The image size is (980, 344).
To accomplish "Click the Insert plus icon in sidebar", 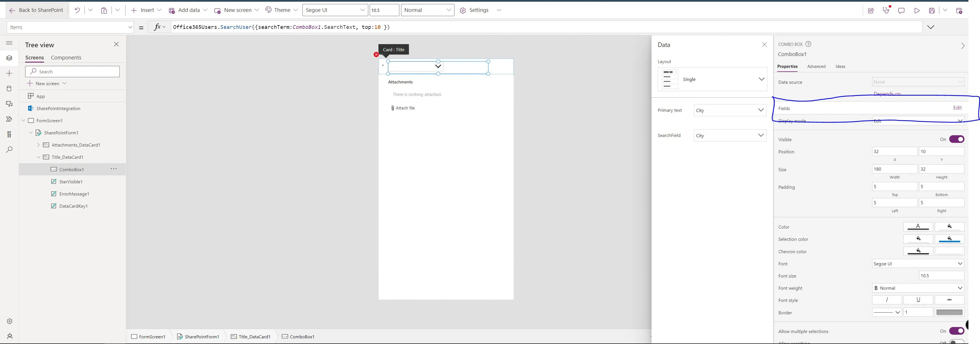I will [10, 73].
